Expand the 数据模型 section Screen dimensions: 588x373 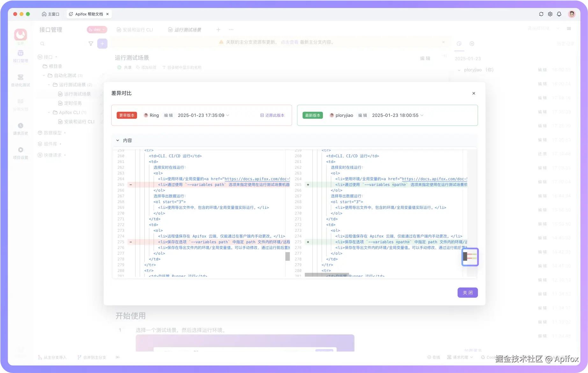tap(65, 133)
